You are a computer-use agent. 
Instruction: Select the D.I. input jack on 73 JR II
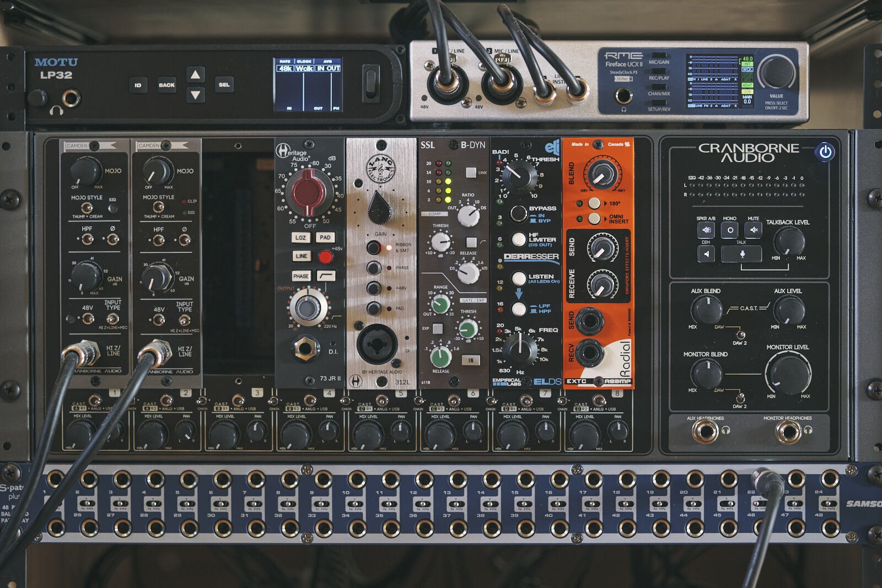pyautogui.click(x=306, y=348)
